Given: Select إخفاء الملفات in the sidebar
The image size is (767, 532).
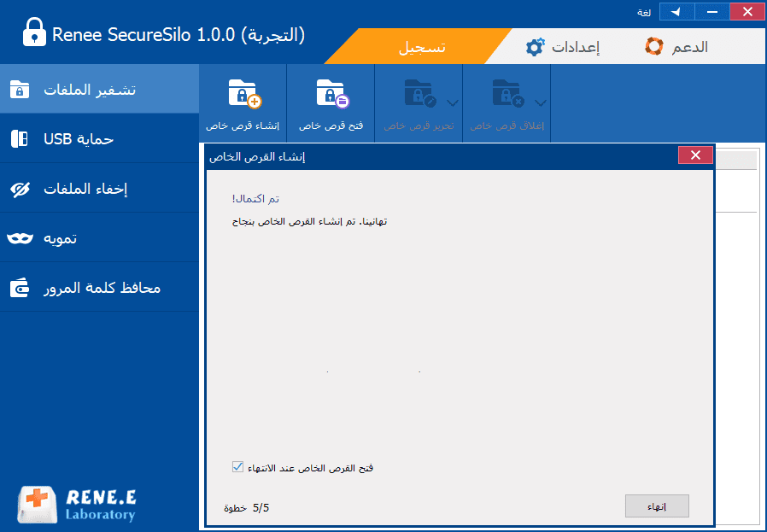Looking at the screenshot, I should (x=99, y=188).
